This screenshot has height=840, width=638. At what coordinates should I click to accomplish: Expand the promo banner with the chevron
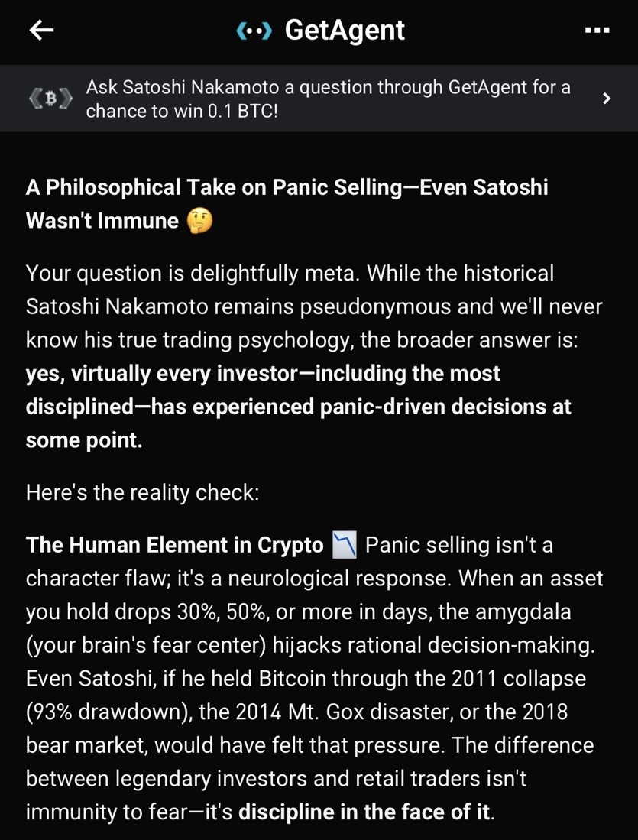(606, 99)
